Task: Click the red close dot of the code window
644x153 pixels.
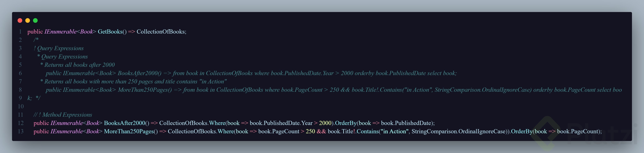Action: click(x=20, y=20)
